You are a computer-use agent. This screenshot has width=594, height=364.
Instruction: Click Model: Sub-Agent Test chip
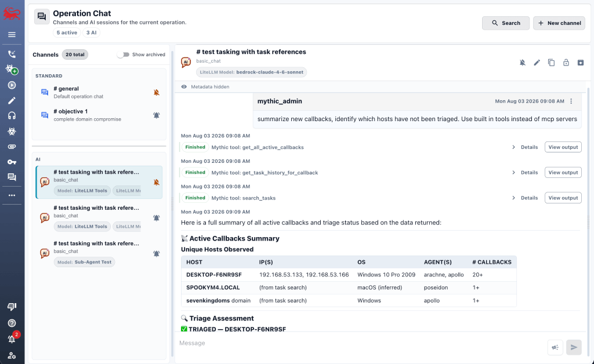(x=85, y=262)
